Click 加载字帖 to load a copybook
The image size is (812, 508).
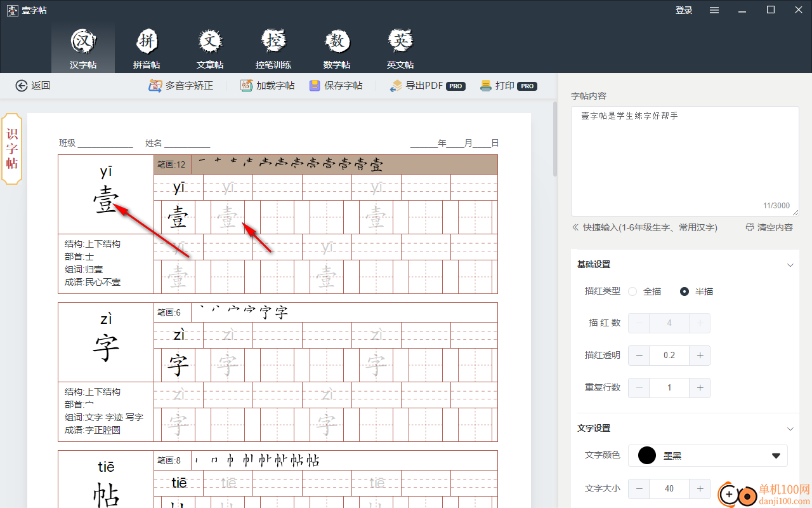[267, 86]
